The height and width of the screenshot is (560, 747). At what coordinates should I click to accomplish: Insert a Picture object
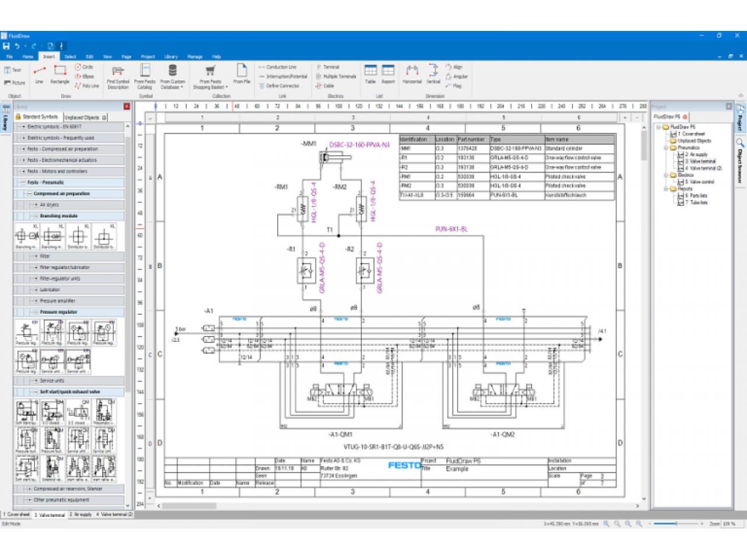tap(15, 83)
